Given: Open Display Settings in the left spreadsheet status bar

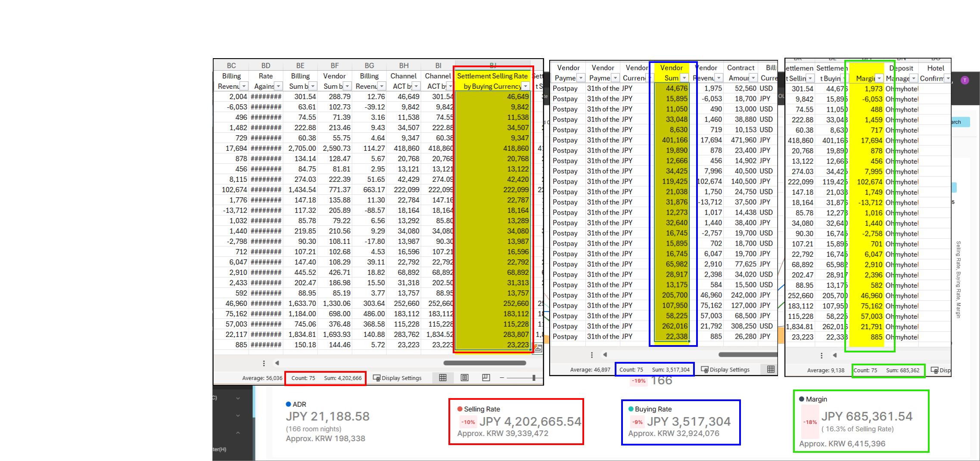Looking at the screenshot, I should click(x=397, y=378).
